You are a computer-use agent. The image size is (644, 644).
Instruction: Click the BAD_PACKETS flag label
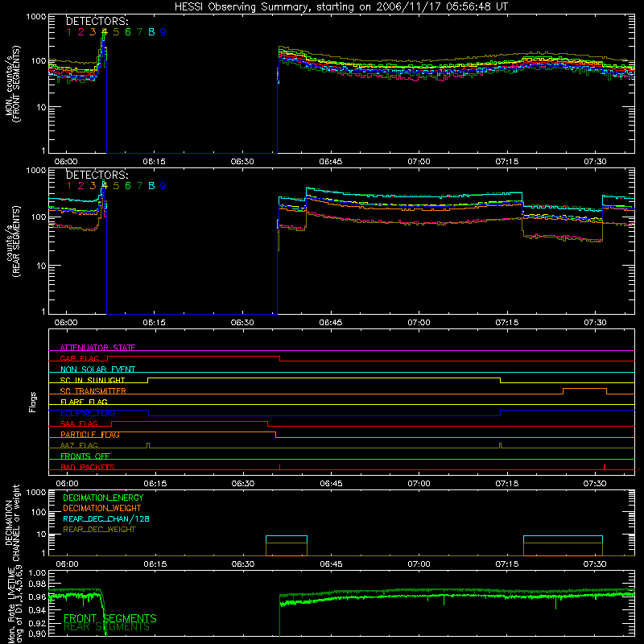(88, 467)
